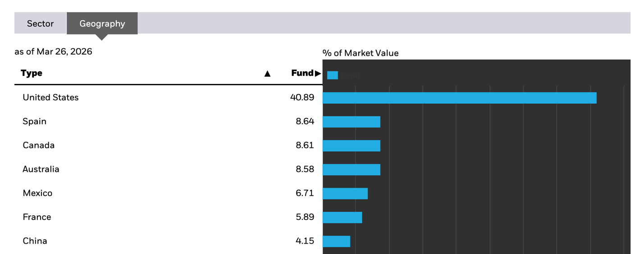Screen dimensions: 644x254
Task: Click the 6.71 value for Mexico
Action: tap(305, 193)
